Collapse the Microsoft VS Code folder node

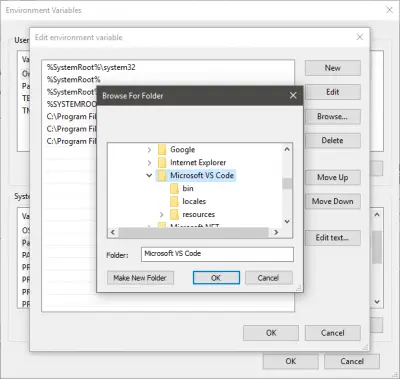coord(149,175)
